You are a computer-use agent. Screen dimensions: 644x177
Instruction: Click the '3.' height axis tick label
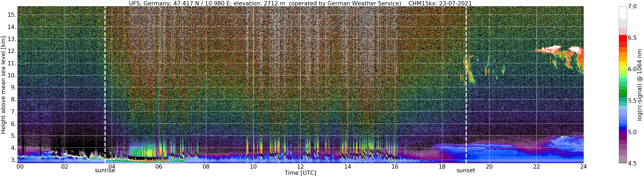[x=13, y=160]
